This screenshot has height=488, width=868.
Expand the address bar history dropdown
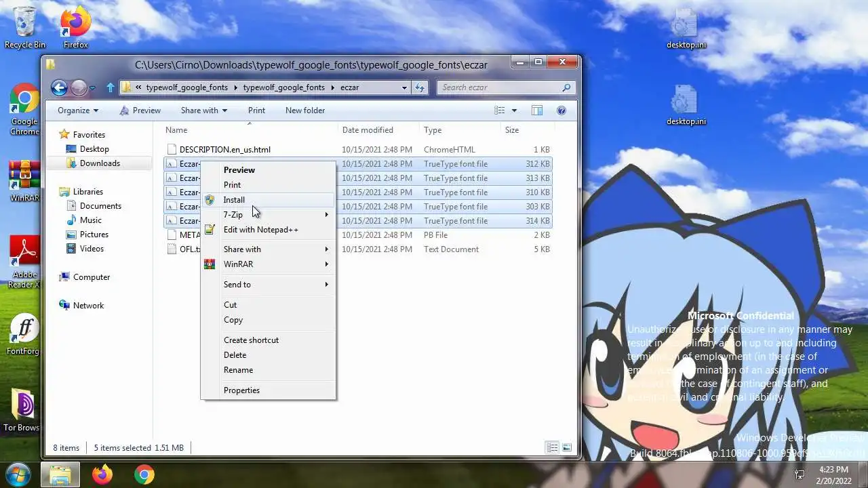pos(405,87)
